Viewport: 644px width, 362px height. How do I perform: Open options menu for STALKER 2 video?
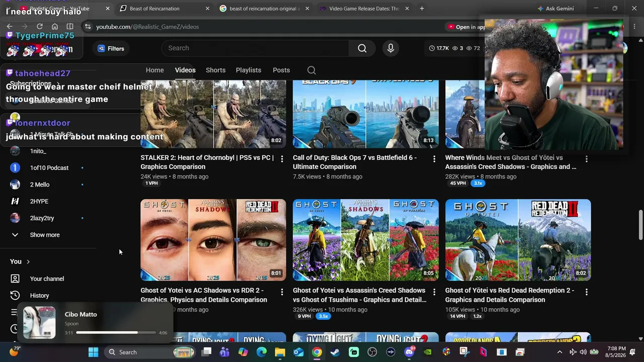pos(282,159)
